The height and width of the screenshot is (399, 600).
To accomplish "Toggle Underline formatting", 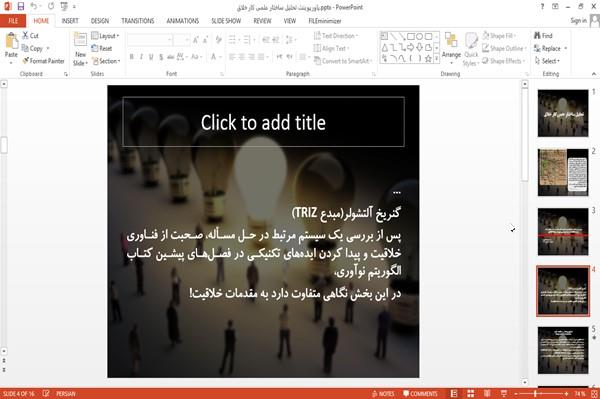I will click(151, 57).
